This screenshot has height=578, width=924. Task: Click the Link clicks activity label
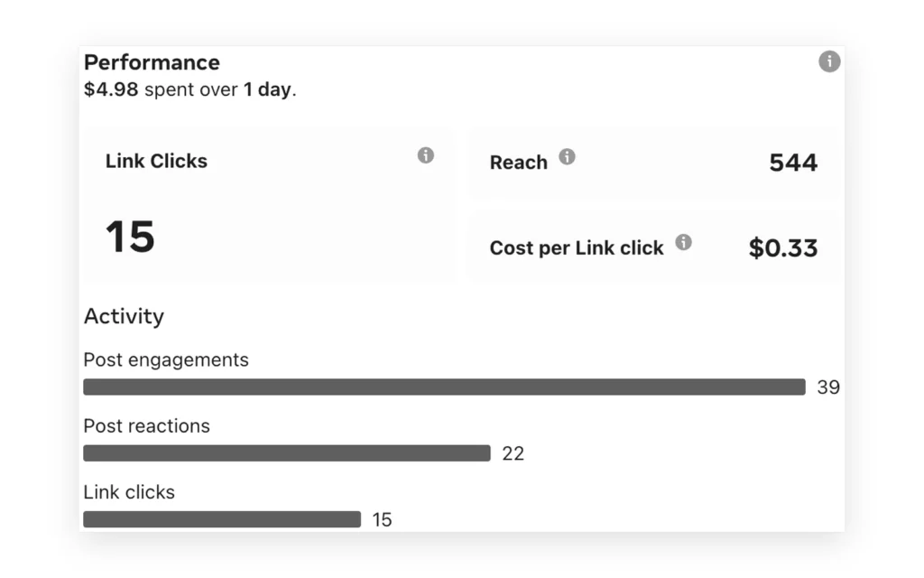129,492
